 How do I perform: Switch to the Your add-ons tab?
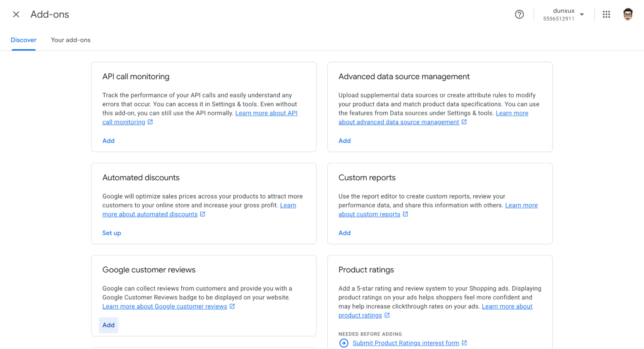click(x=71, y=40)
